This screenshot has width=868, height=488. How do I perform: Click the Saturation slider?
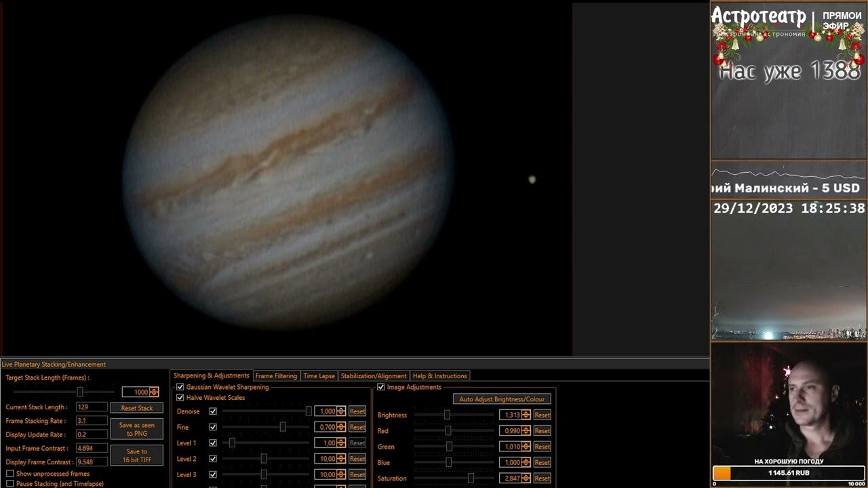[x=454, y=478]
